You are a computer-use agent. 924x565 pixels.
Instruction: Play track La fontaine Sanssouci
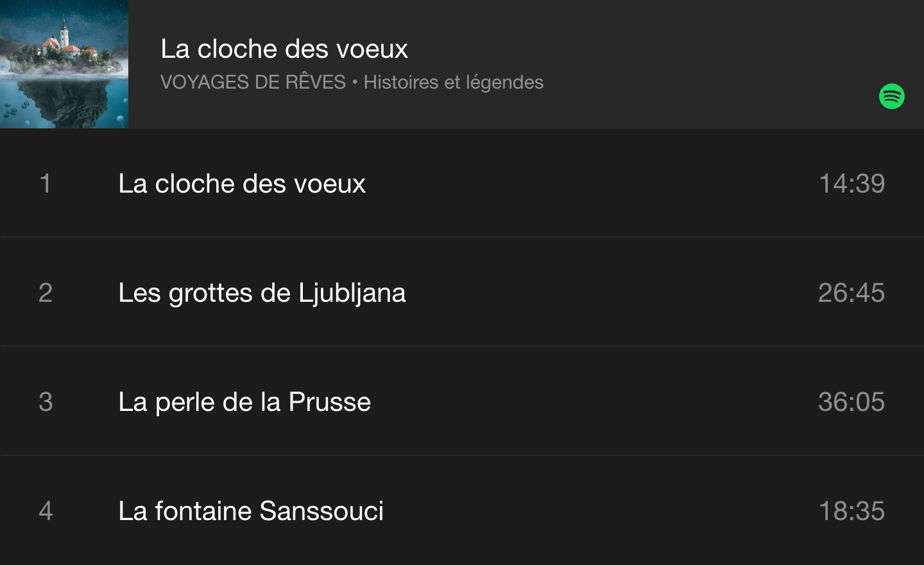coord(251,511)
